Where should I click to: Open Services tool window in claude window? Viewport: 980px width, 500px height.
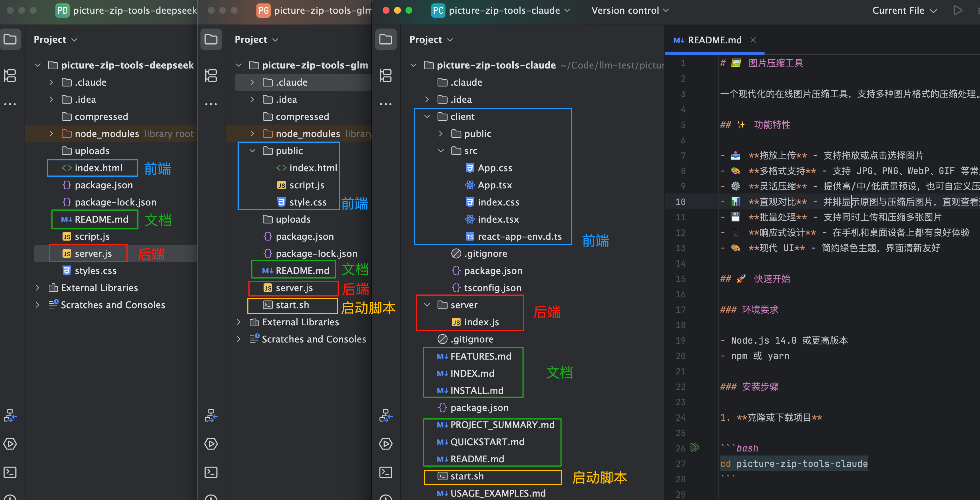tap(386, 444)
